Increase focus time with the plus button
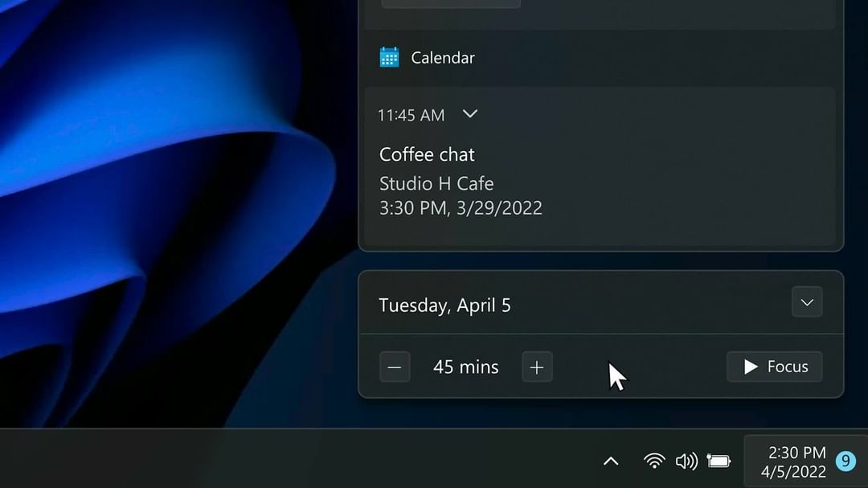Screen dimensions: 868x488 coord(537,367)
